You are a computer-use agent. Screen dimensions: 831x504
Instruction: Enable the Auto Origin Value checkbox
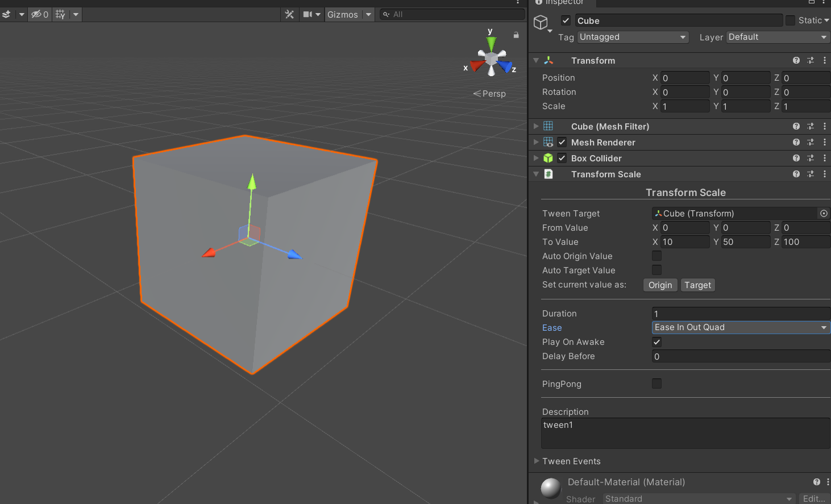[x=657, y=256]
